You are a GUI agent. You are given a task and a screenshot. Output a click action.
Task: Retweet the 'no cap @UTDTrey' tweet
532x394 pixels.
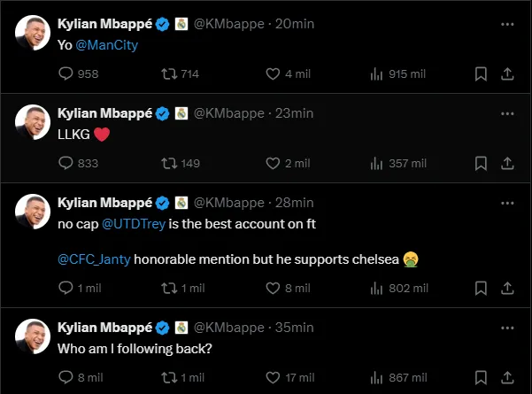pyautogui.click(x=169, y=288)
